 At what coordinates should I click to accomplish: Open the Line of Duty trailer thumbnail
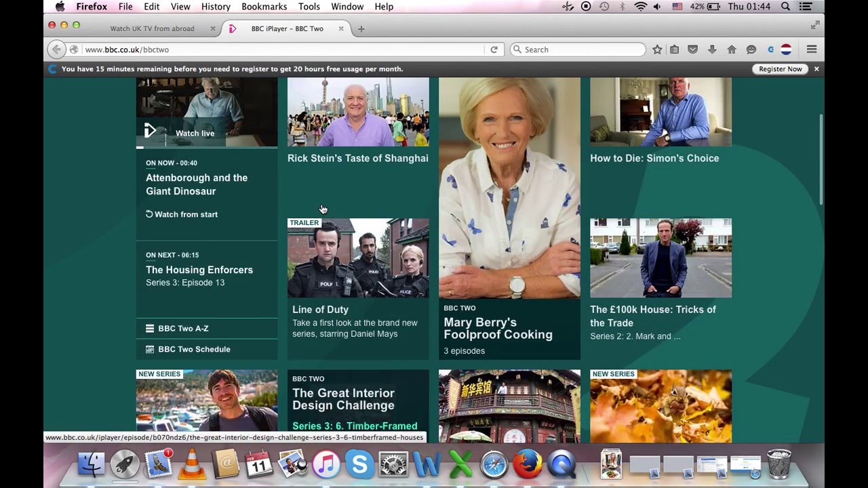tap(358, 258)
